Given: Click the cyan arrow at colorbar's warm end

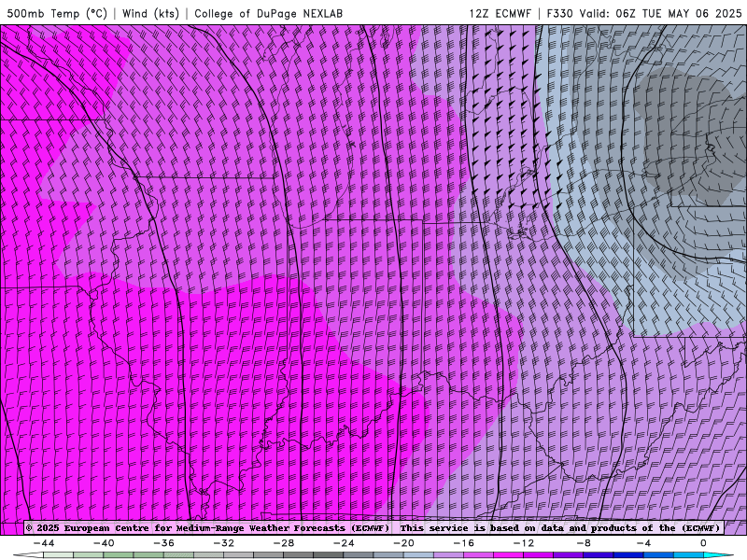Looking at the screenshot, I should click(718, 555).
